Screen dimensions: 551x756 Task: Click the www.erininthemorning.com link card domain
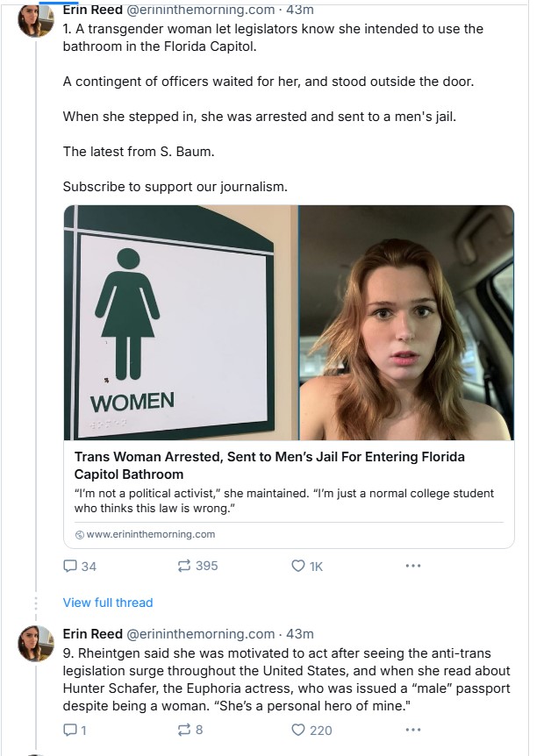(150, 534)
